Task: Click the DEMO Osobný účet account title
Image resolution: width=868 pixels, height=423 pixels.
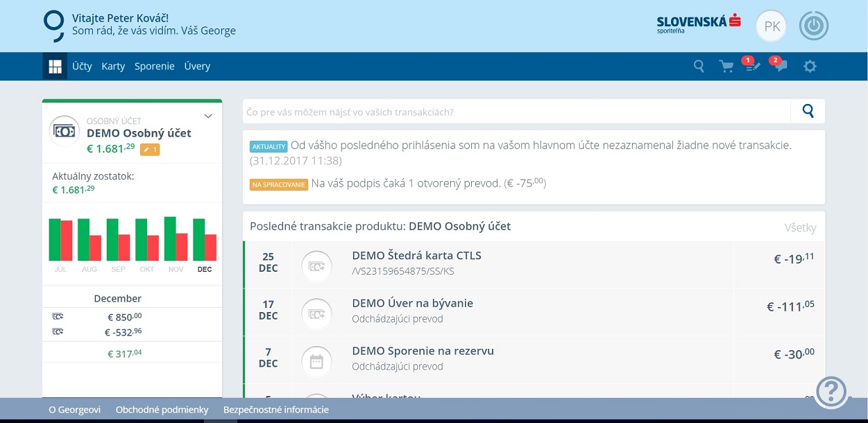Action: [139, 133]
